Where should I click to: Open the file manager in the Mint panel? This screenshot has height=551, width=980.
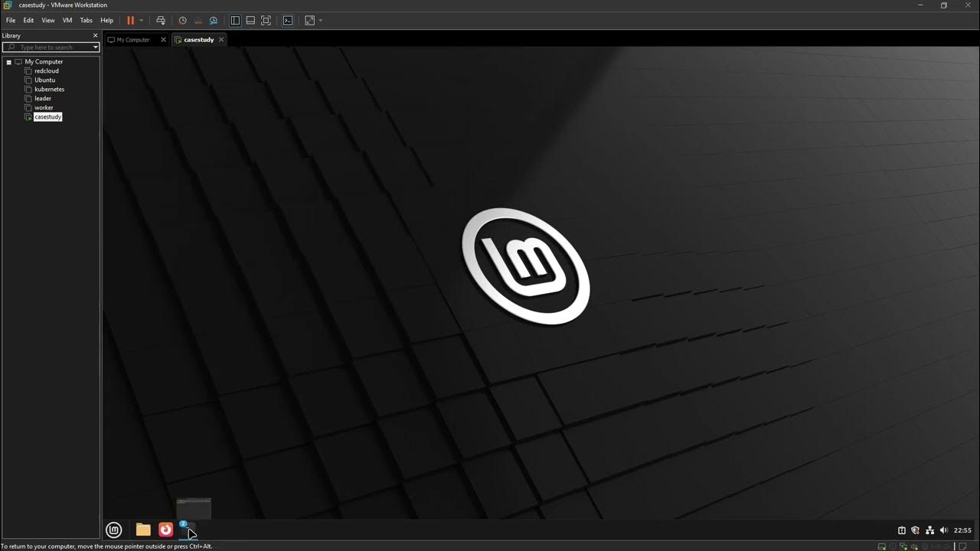pos(143,530)
